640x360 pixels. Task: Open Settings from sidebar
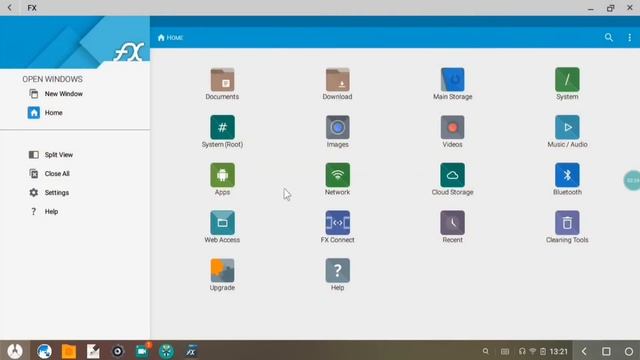tap(49, 193)
